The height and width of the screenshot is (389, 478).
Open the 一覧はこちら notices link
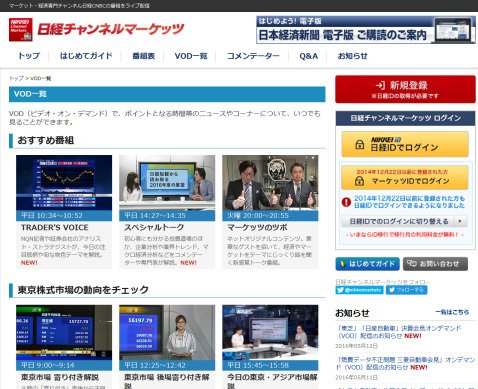(x=452, y=312)
